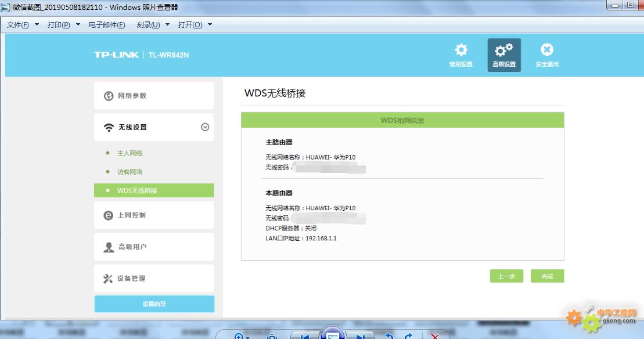Select the highlighted WDS无线桥接 sidebar item
Image resolution: width=644 pixels, height=339 pixels.
click(154, 190)
